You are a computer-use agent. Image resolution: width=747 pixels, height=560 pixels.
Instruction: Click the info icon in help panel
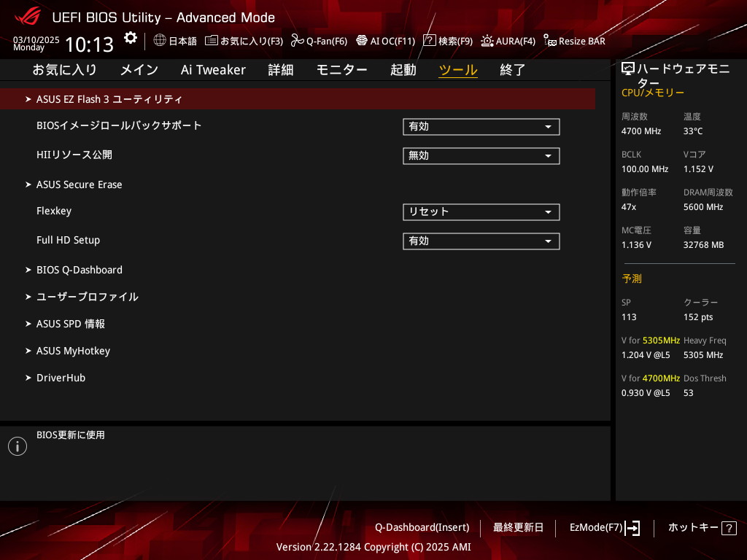point(18,446)
